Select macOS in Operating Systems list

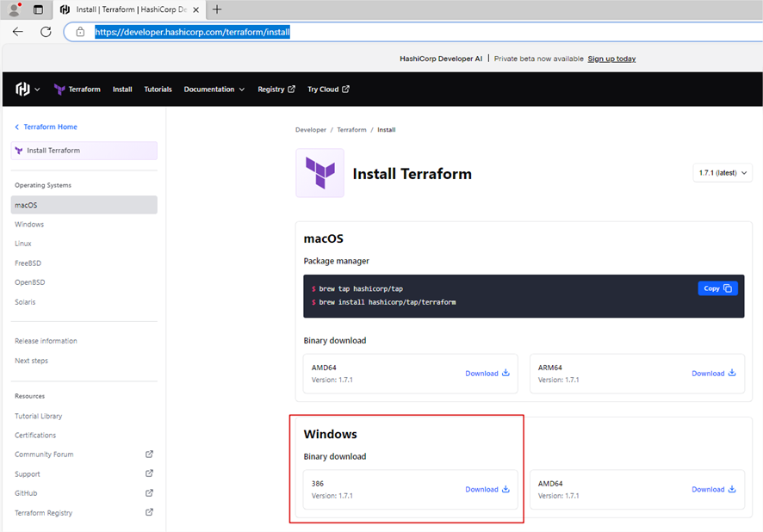coord(84,205)
